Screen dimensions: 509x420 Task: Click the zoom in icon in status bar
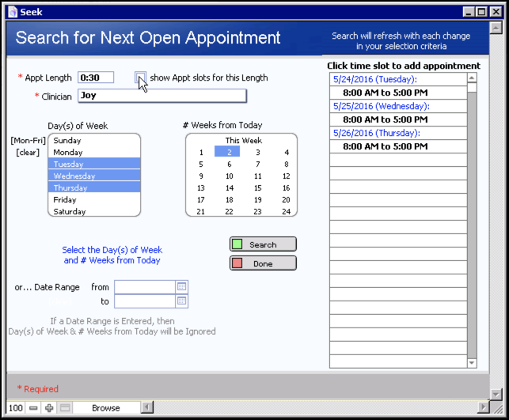click(x=49, y=408)
